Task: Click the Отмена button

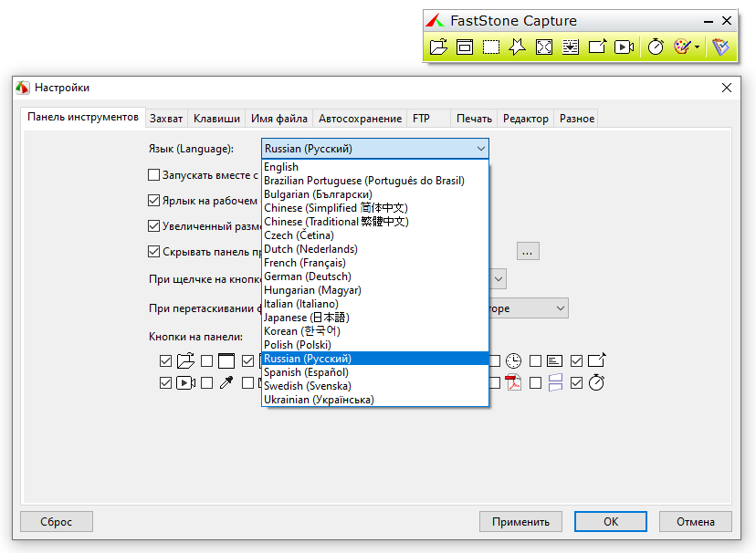Action: (696, 522)
